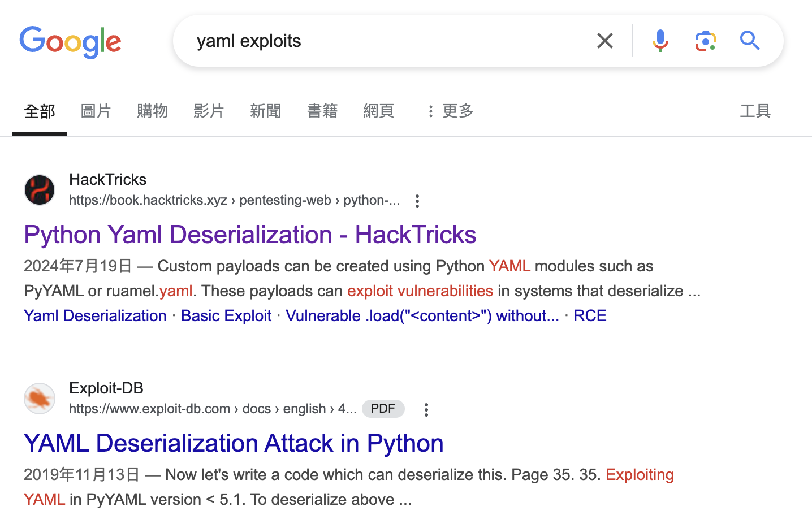This screenshot has width=812, height=528.
Task: Click the Exploit-DB site favicon
Action: click(40, 398)
